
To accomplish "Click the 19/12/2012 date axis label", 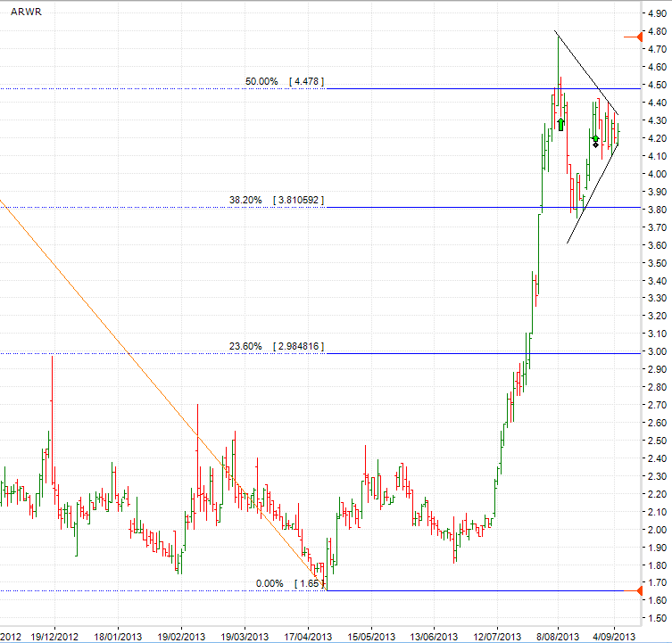I will point(54,637).
